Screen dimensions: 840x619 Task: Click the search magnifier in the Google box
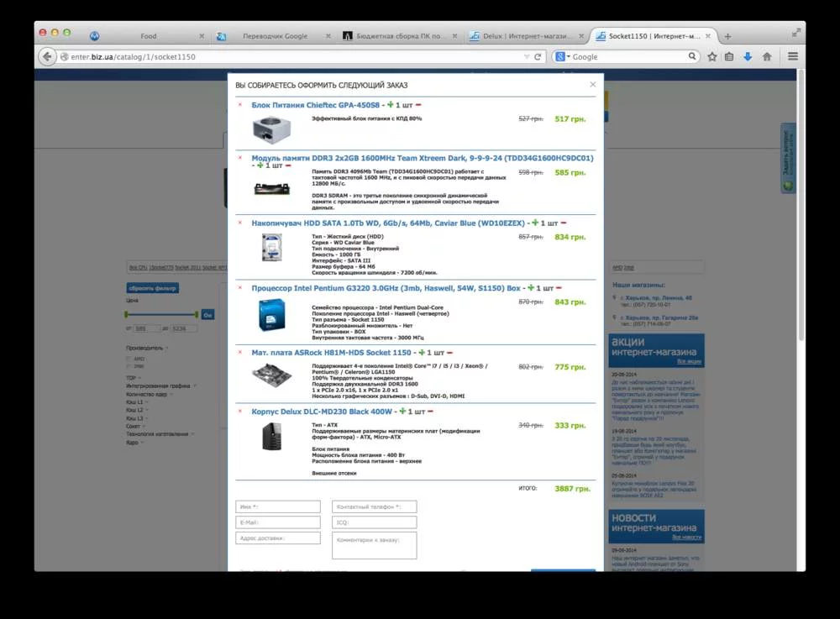pos(691,55)
